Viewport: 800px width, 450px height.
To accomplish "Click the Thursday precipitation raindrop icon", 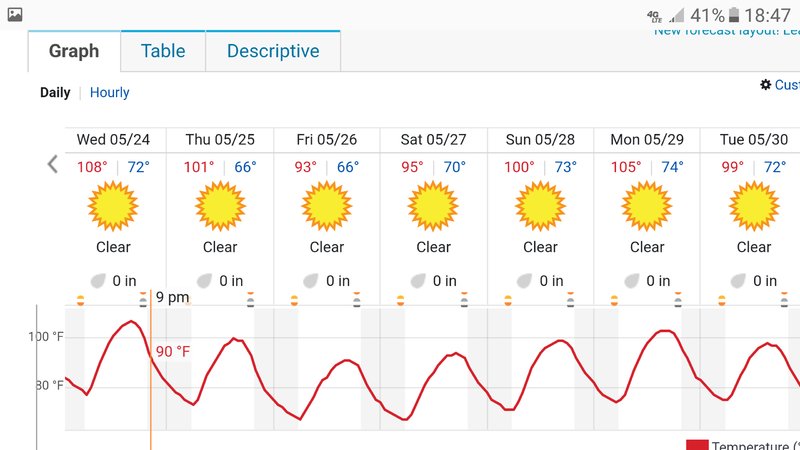I will [x=205, y=281].
